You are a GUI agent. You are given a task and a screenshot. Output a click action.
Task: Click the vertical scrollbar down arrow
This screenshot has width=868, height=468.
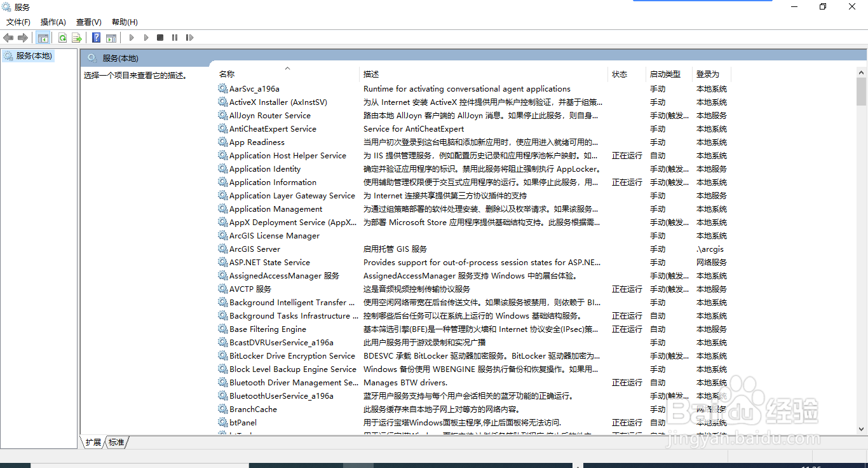point(862,429)
